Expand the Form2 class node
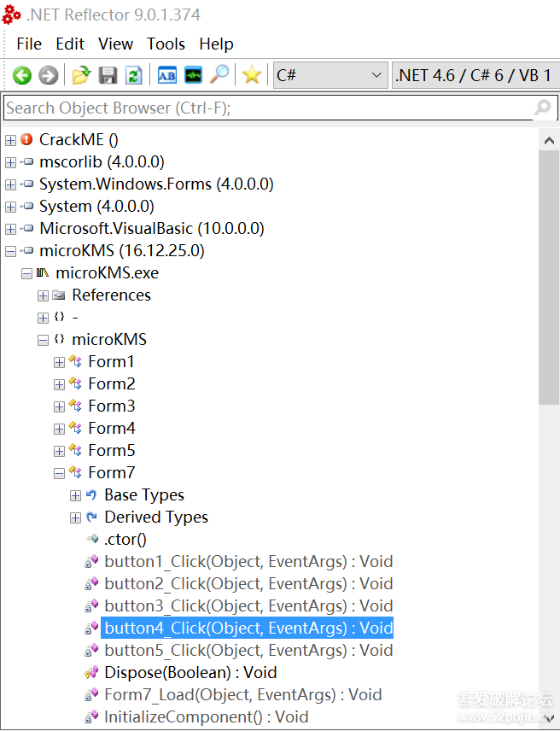 click(59, 384)
